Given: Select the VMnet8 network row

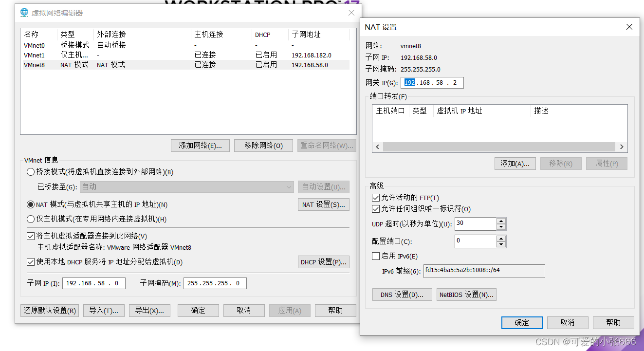Looking at the screenshot, I should pos(186,65).
